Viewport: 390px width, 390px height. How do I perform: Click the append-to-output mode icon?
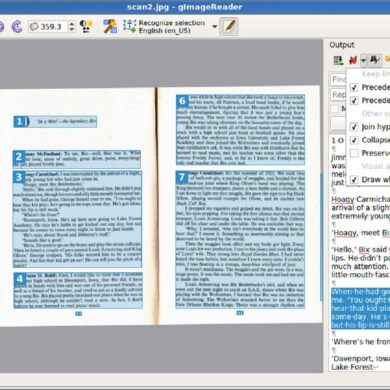[x=339, y=60]
